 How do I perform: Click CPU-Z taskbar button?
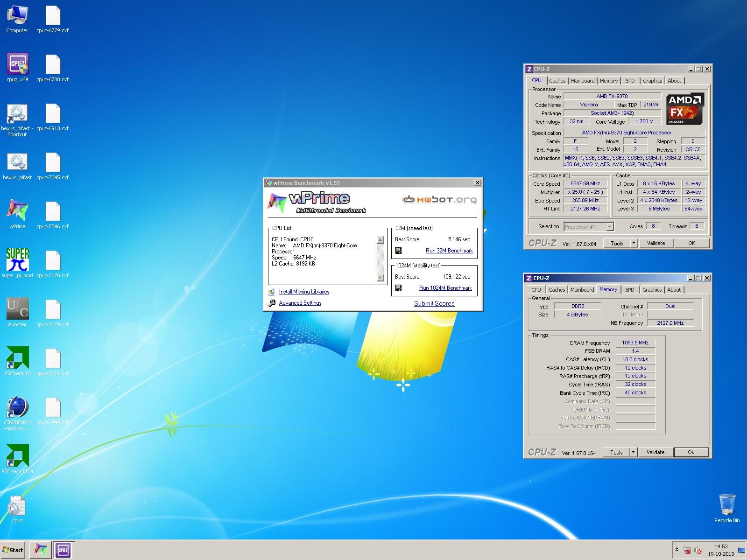tap(63, 550)
